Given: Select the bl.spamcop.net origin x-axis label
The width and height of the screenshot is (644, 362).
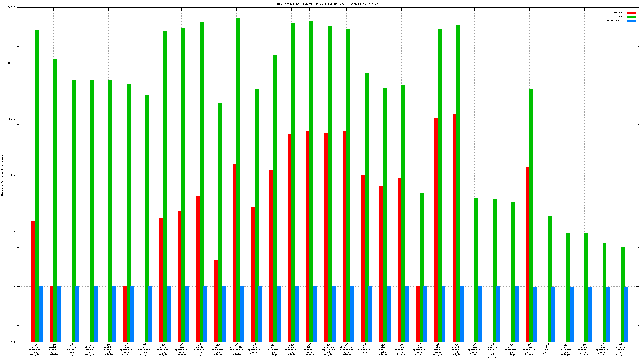Looking at the screenshot, I should [x=309, y=350].
